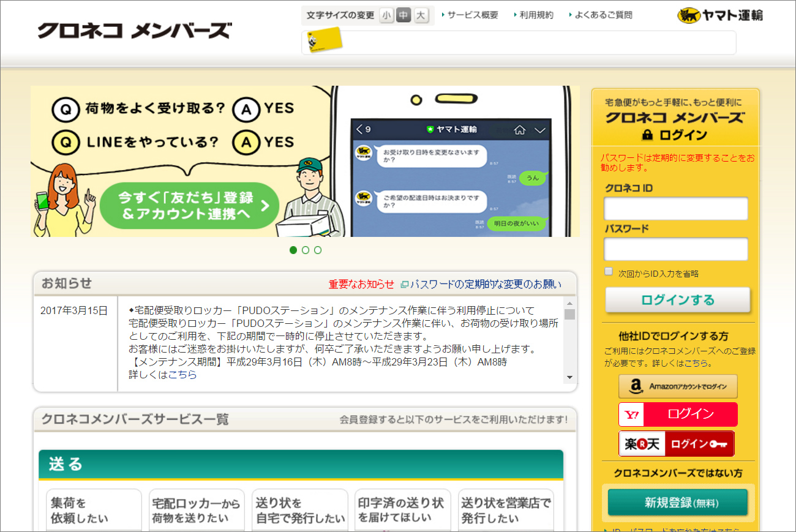
Task: Click the yellow member card icon
Action: click(x=324, y=41)
